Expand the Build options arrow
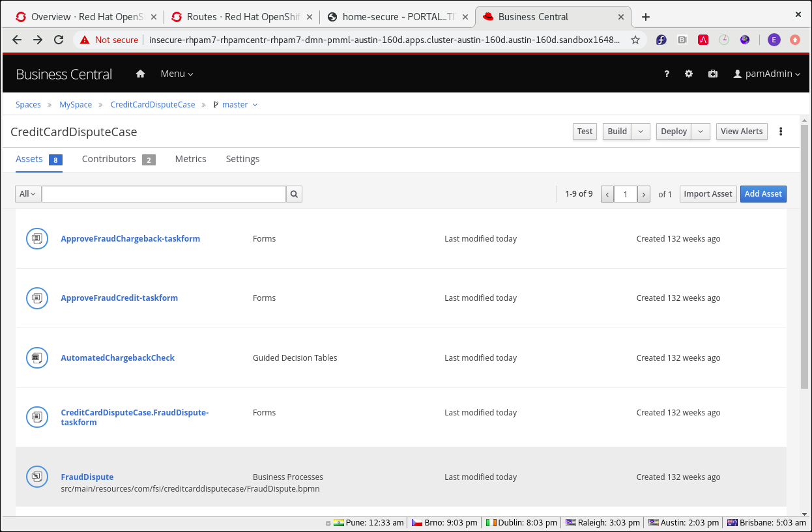The image size is (812, 532). (641, 132)
